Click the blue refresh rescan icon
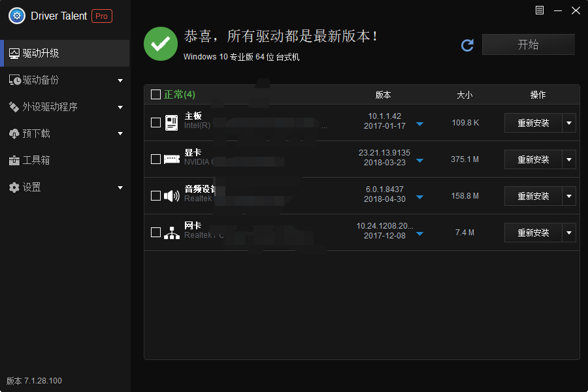Image resolution: width=588 pixels, height=392 pixels. (467, 45)
